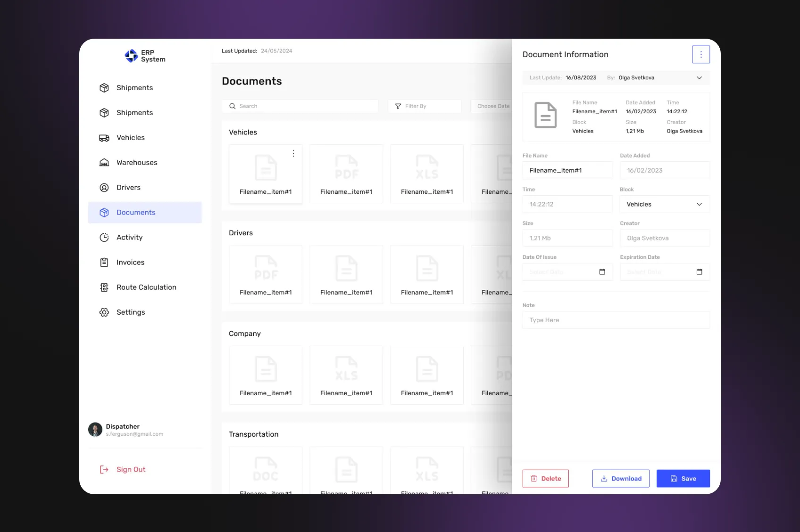800x532 pixels.
Task: Click the search magnifier icon
Action: (233, 106)
